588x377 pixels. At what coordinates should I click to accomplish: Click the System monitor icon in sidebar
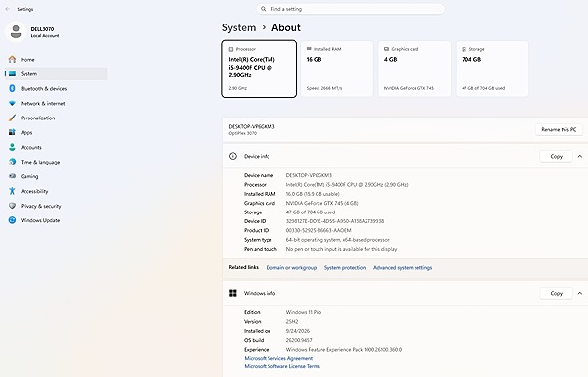(x=12, y=73)
